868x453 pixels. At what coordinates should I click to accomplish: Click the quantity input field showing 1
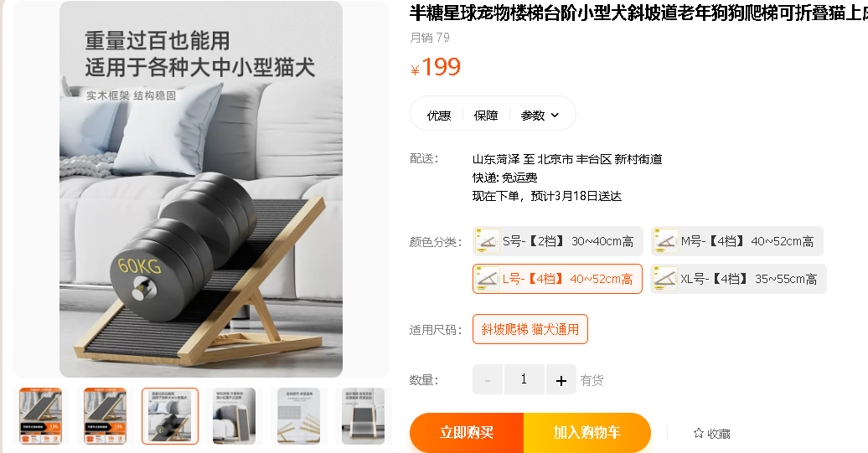(x=524, y=379)
